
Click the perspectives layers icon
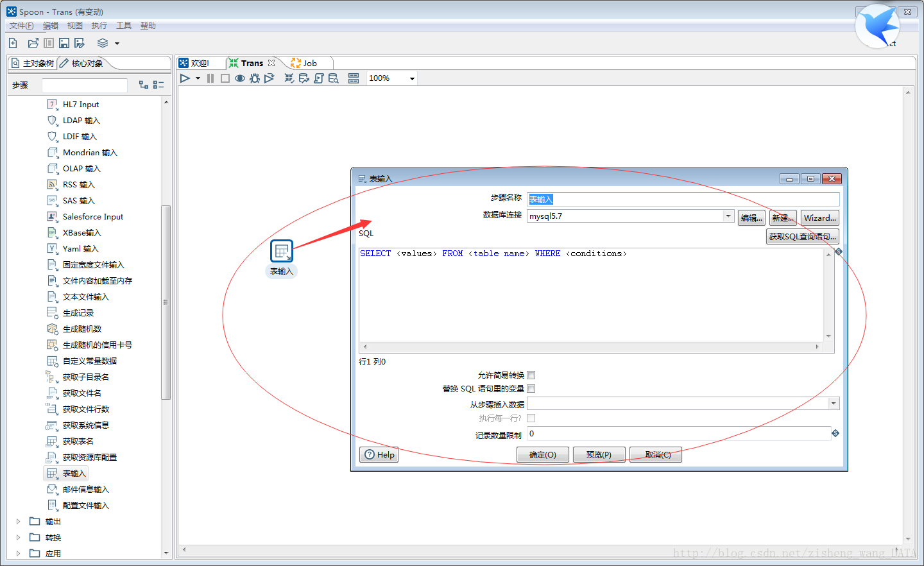103,43
